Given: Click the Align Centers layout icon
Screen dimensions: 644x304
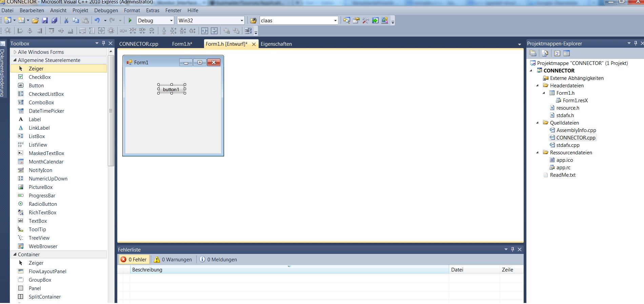Looking at the screenshot, I should click(x=30, y=31).
